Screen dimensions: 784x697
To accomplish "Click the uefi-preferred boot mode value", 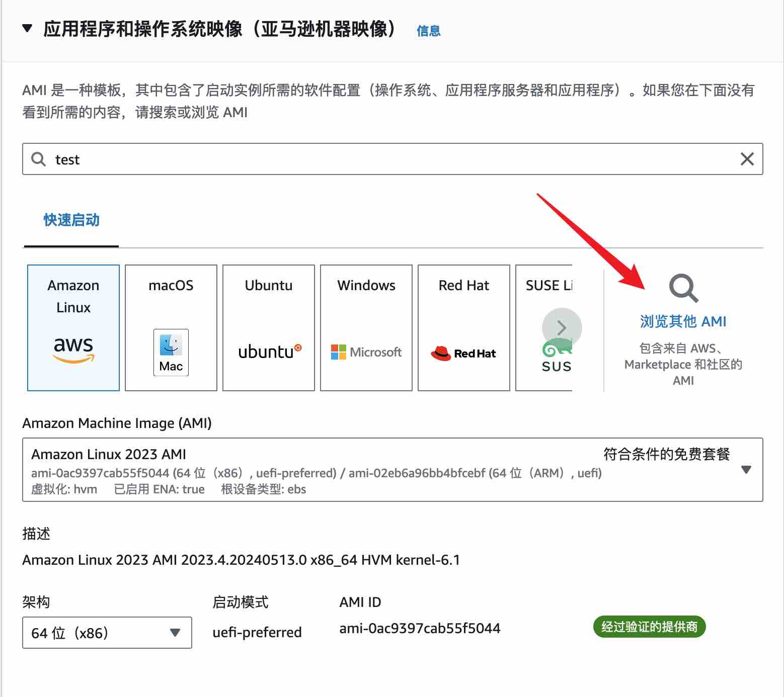I will click(257, 632).
